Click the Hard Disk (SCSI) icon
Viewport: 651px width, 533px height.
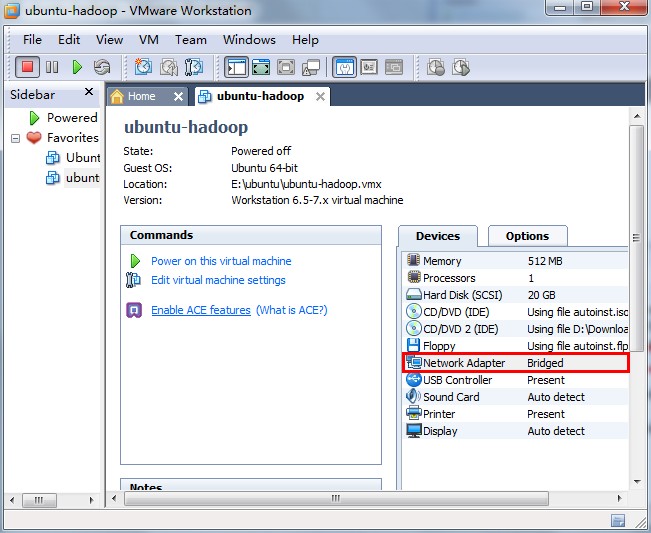pyautogui.click(x=414, y=295)
